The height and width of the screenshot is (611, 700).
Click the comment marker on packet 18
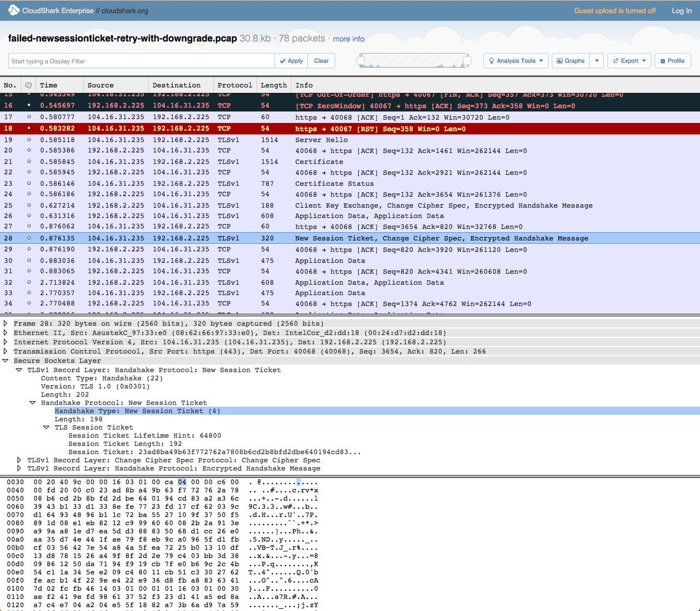pyautogui.click(x=29, y=128)
